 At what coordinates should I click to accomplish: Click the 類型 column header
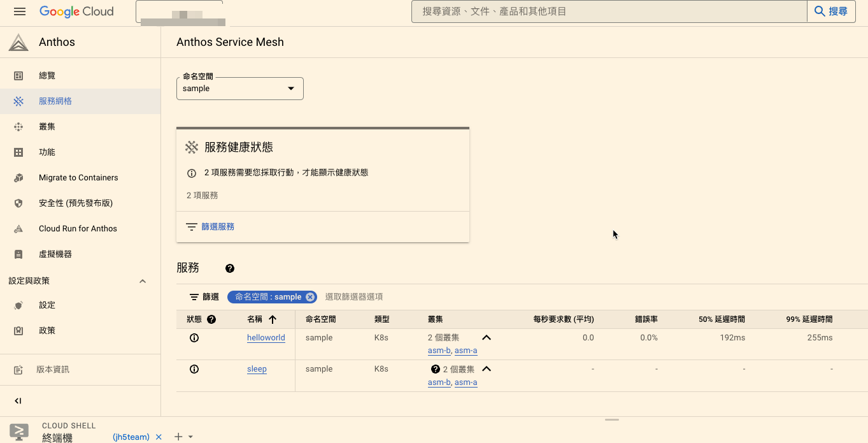[x=382, y=319]
